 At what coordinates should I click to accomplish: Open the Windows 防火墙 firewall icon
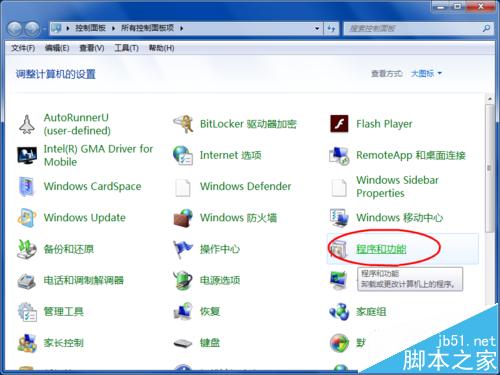point(183,218)
